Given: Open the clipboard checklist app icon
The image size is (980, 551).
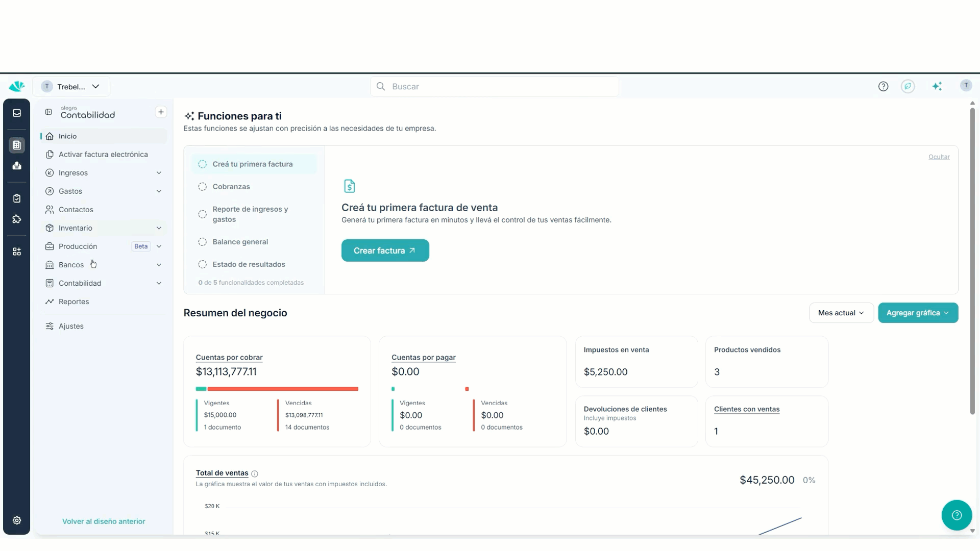Looking at the screenshot, I should 17,198.
